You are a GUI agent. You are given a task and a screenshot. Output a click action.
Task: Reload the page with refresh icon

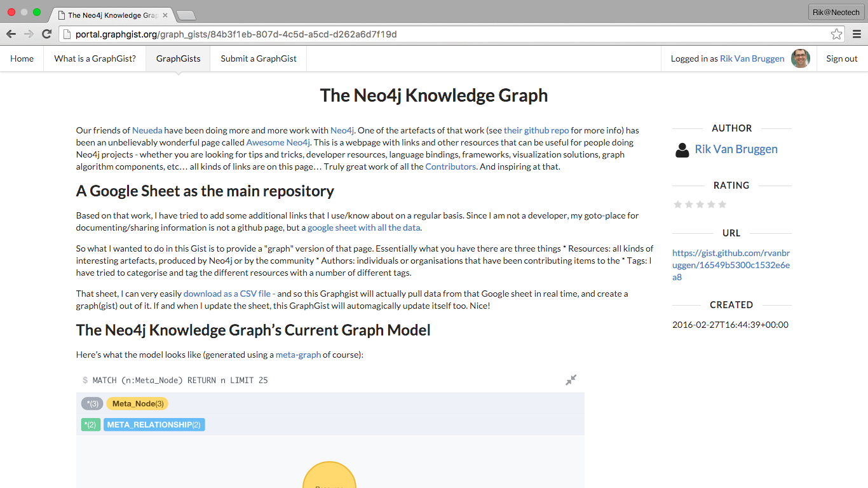[46, 34]
